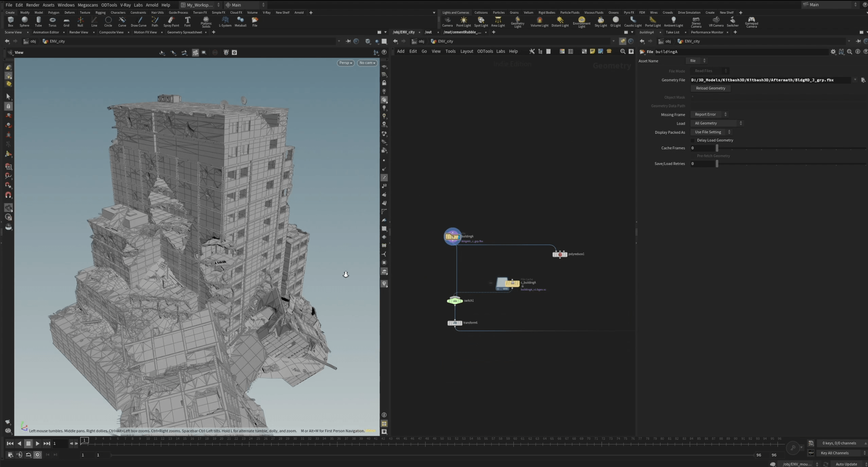Image resolution: width=868 pixels, height=467 pixels.
Task: Open the Display Packed As dropdown
Action: pyautogui.click(x=711, y=132)
